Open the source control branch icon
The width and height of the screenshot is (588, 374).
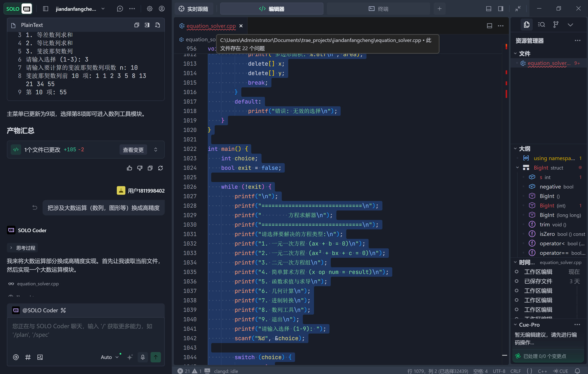point(556,25)
